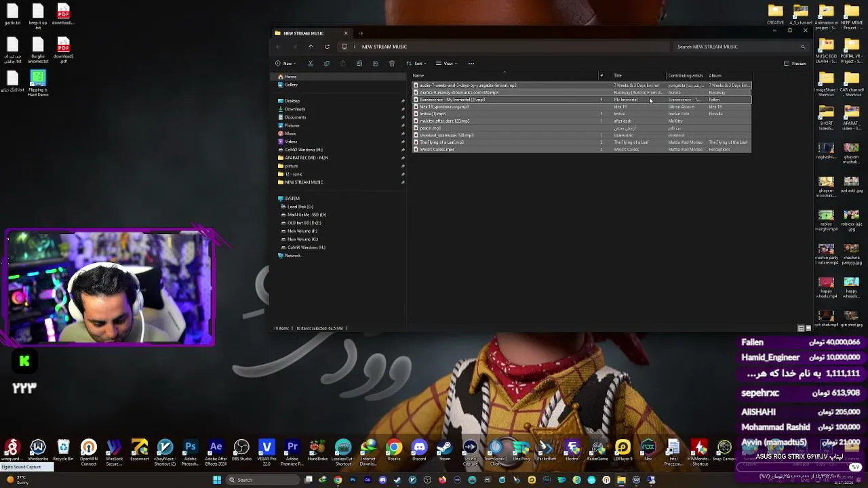Open Chrome from the Windows taskbar
The image size is (868, 488).
point(338,480)
